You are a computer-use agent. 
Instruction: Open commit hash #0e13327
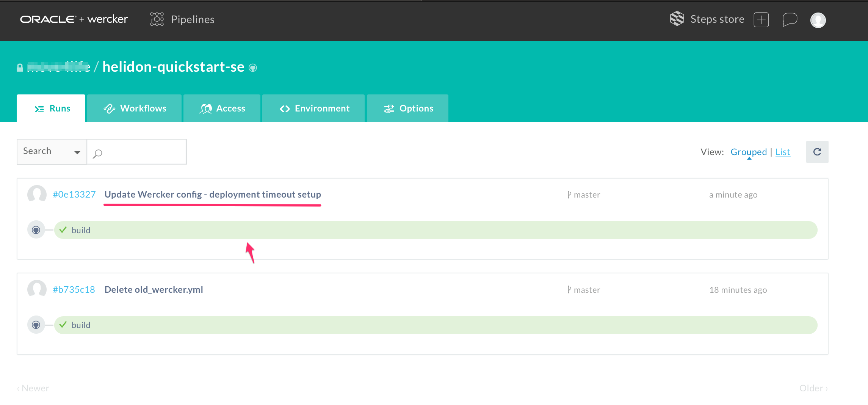(74, 195)
